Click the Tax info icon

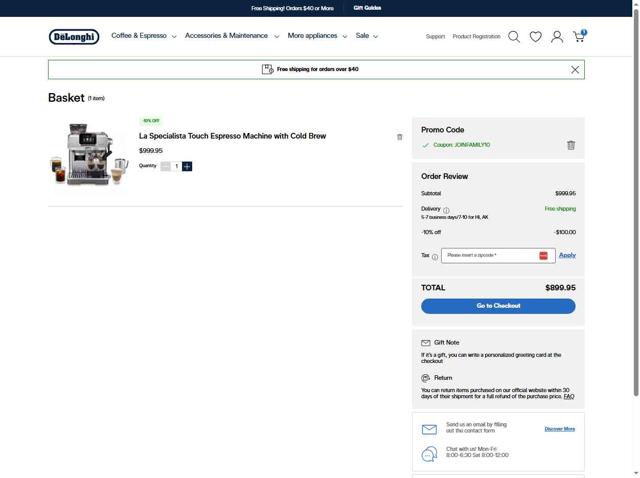point(435,257)
